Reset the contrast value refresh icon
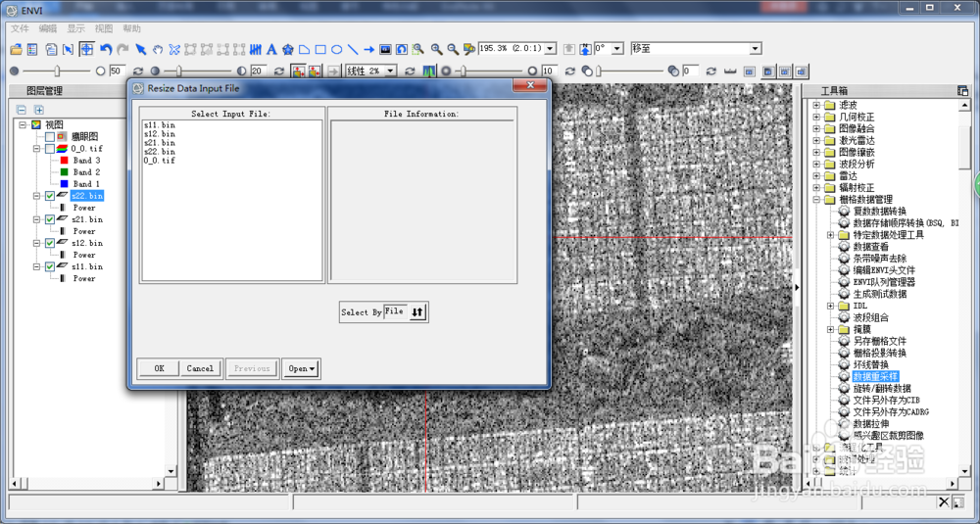This screenshot has width=980, height=524. pos(278,71)
